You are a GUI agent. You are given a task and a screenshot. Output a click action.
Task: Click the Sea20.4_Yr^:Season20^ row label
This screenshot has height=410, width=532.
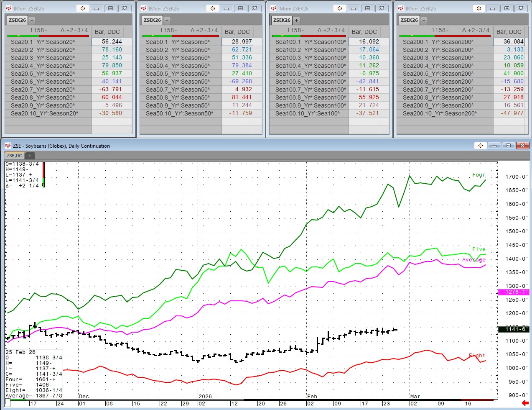click(x=43, y=66)
